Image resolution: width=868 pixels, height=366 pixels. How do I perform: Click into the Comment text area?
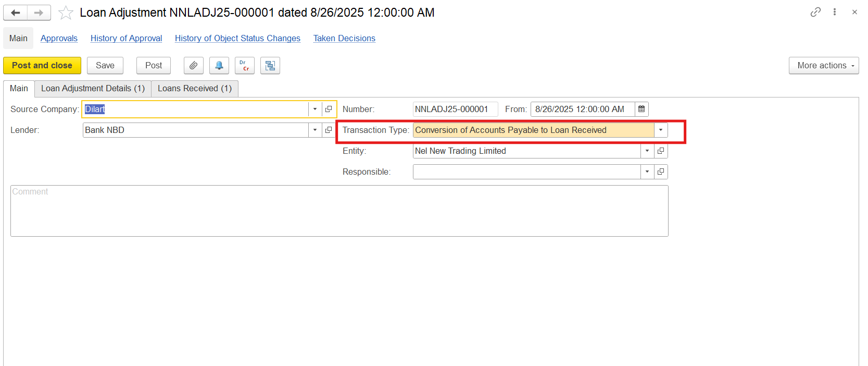click(339, 211)
